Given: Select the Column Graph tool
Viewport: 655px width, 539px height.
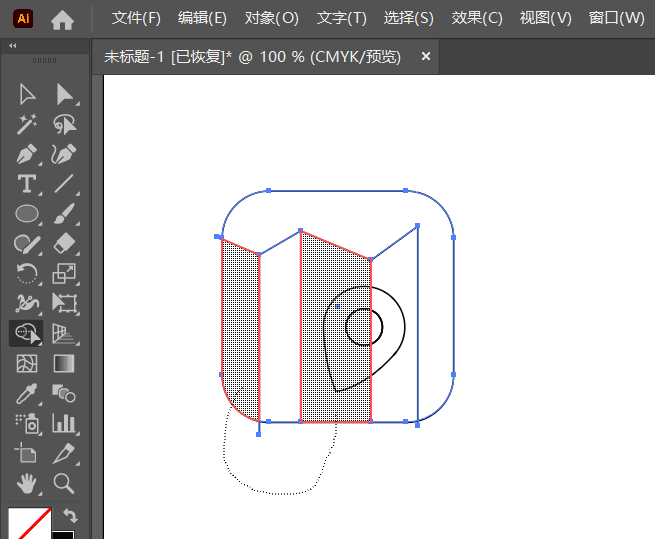Looking at the screenshot, I should point(64,423).
